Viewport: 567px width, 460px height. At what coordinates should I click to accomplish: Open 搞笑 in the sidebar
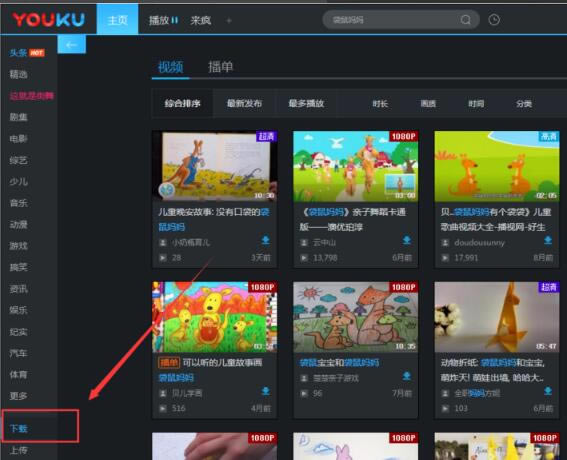coord(18,267)
